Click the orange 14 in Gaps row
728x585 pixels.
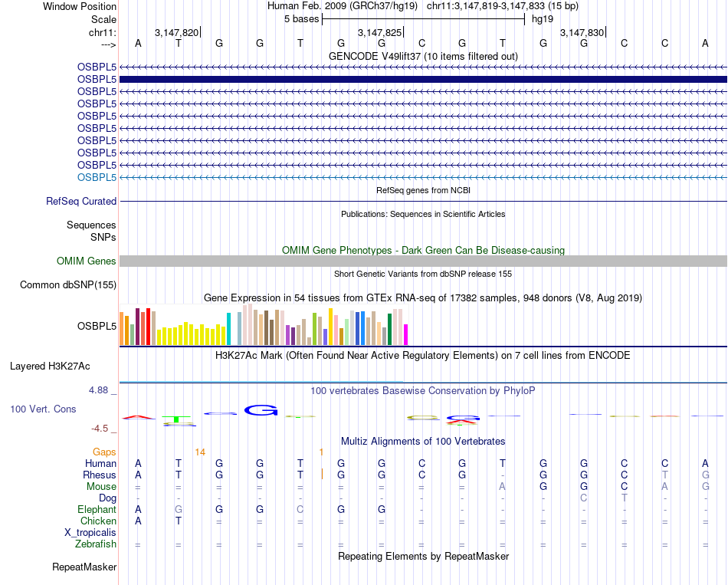point(200,452)
